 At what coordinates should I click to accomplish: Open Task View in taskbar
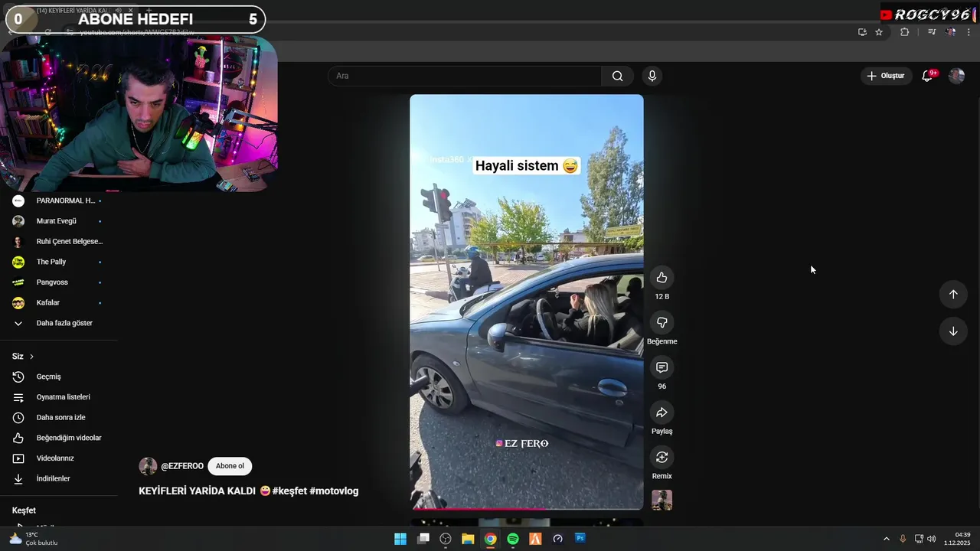(x=423, y=539)
